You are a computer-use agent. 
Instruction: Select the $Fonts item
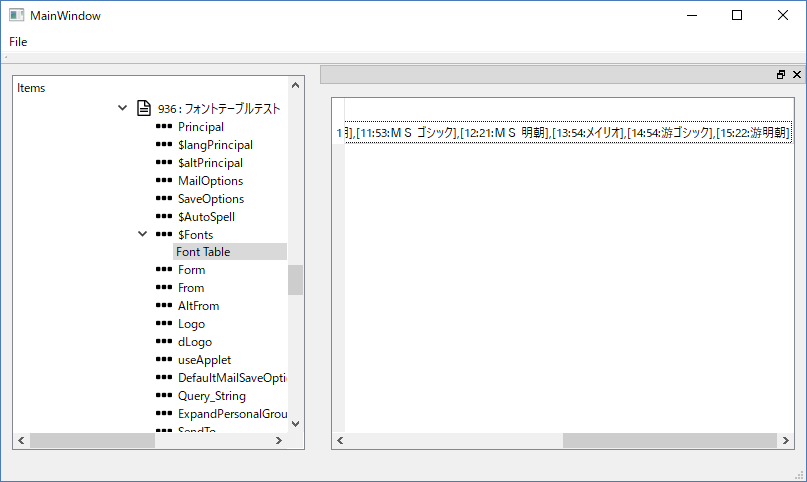pyautogui.click(x=196, y=235)
